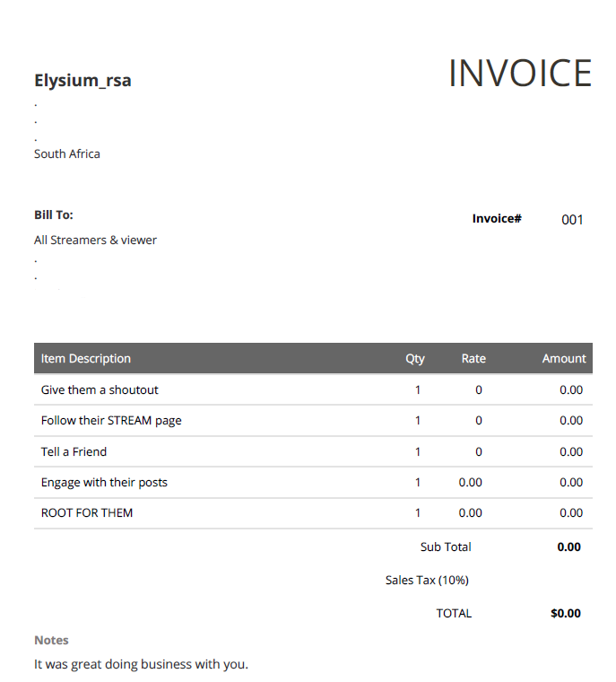Select All Streamers & viewer text
The height and width of the screenshot is (682, 616).
click(95, 240)
